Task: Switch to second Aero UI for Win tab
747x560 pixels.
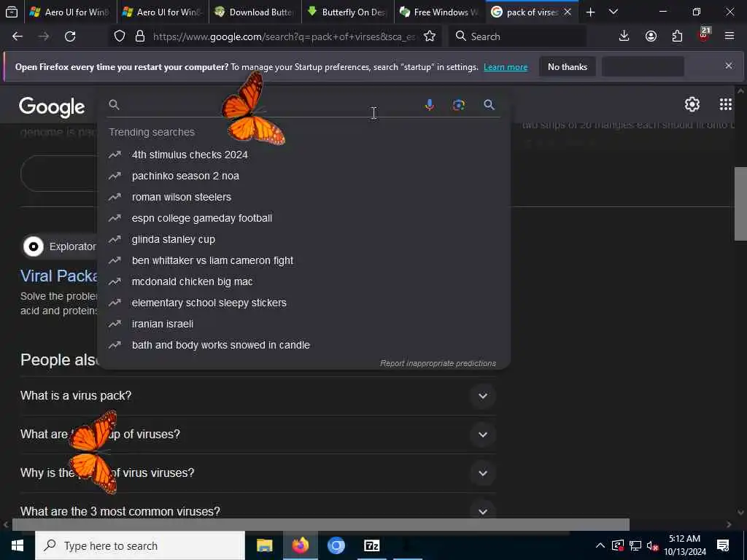Action: point(163,12)
